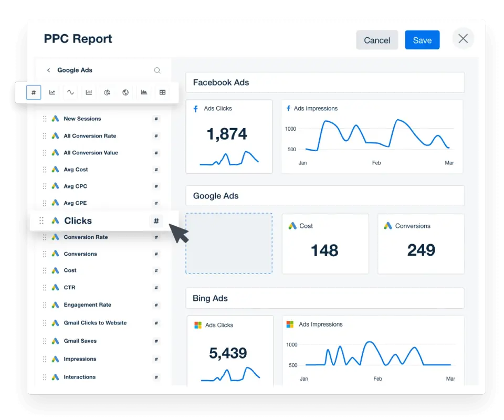This screenshot has height=420, width=504.
Task: Select the Gmail Clicks to Website metric
Action: [95, 323]
